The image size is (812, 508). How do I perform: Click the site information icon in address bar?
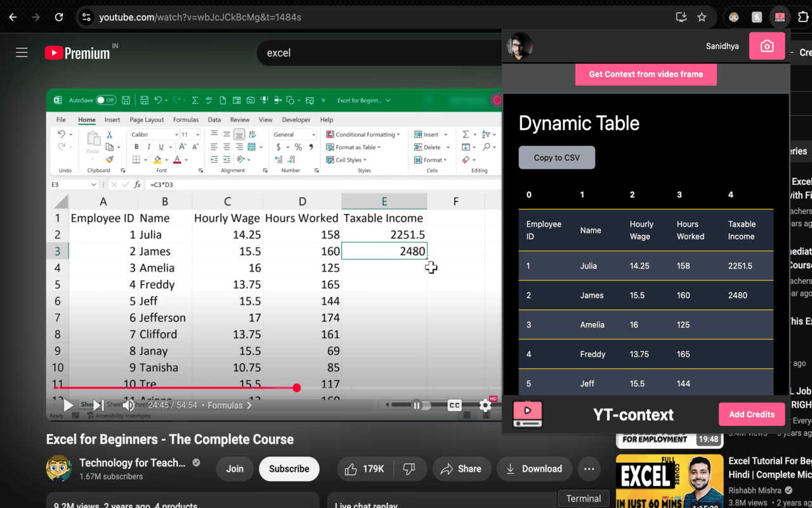tap(87, 17)
